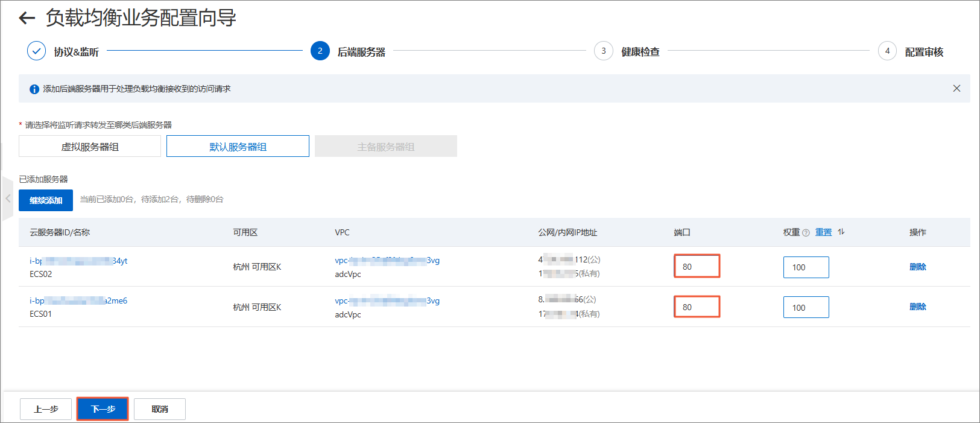The image size is (980, 423).
Task: Click the 协议&监听 step label
Action: (x=76, y=52)
